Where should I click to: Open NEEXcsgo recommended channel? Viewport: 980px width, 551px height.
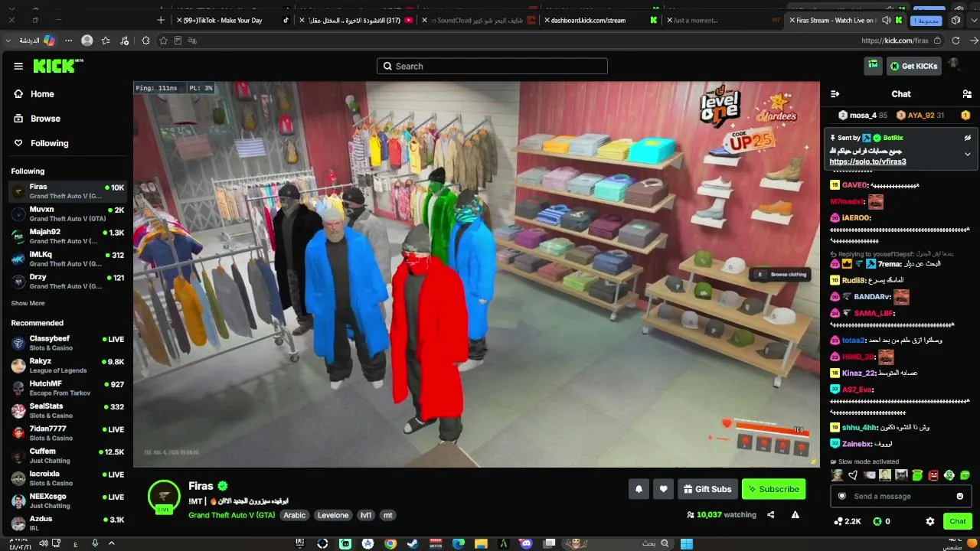[x=67, y=501]
